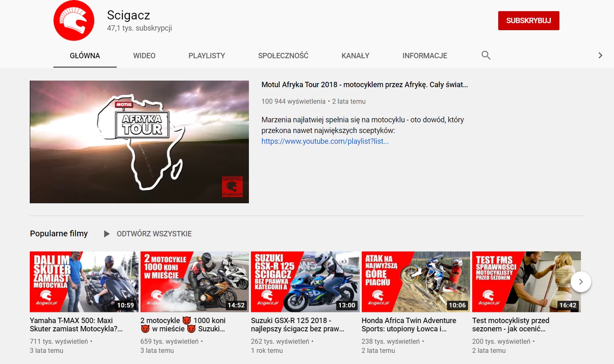Viewport: 614px width, 364px height.
Task: Open the Playlisty tab
Action: [x=206, y=56]
